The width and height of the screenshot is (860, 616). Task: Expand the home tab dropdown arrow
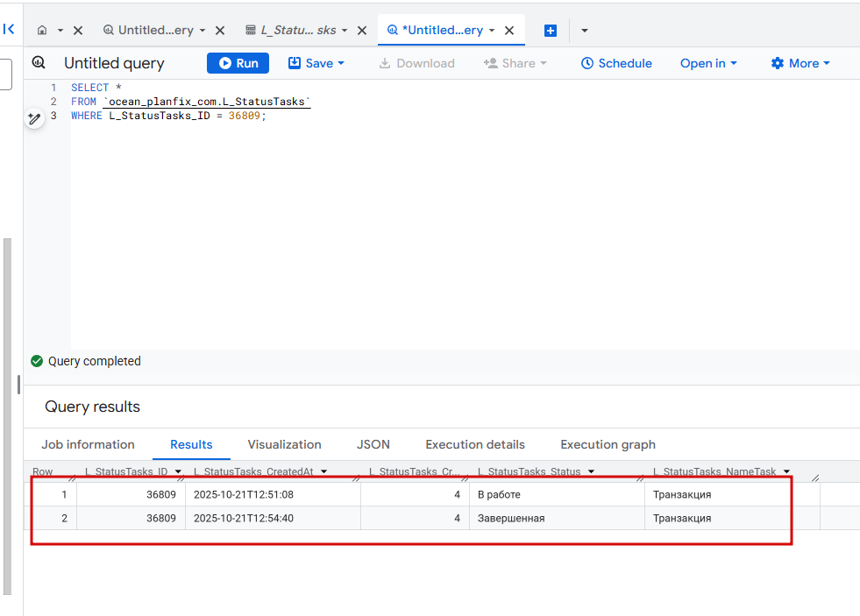pyautogui.click(x=60, y=30)
